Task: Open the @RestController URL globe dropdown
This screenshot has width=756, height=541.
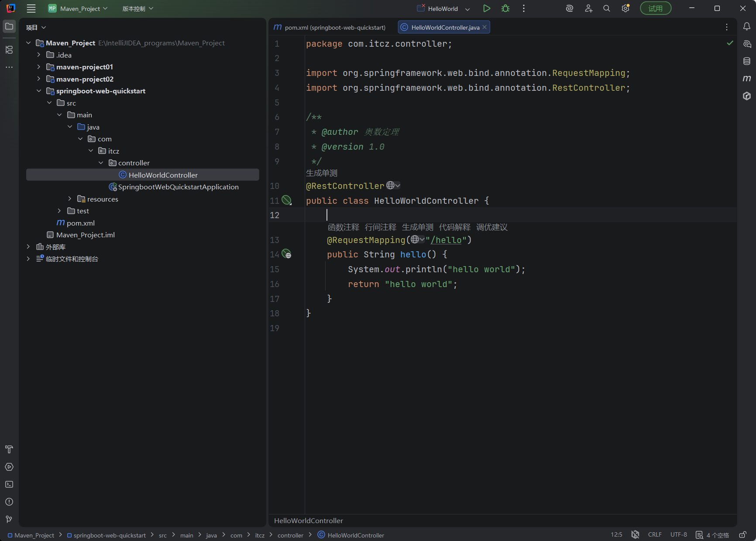Action: 393,185
